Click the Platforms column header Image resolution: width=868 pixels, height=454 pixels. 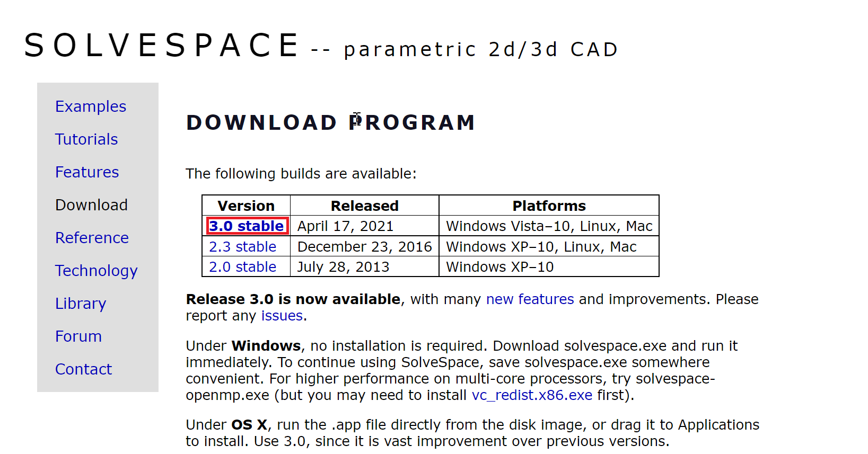pyautogui.click(x=549, y=206)
